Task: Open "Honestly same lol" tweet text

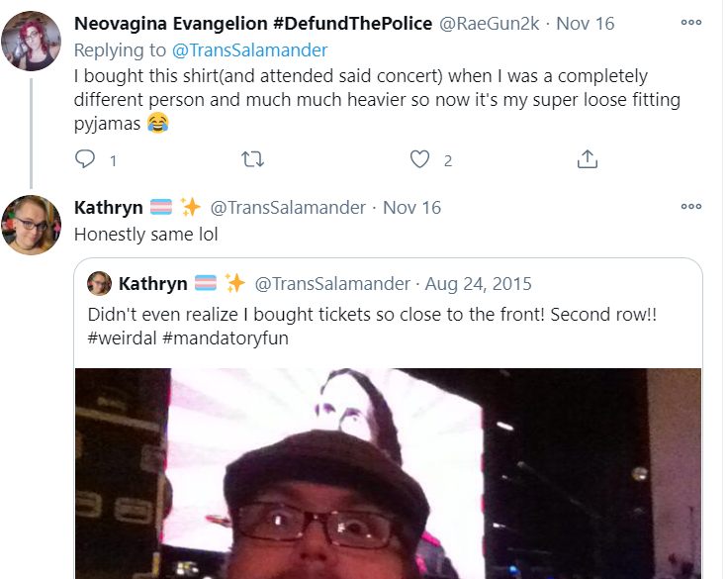Action: tap(145, 235)
